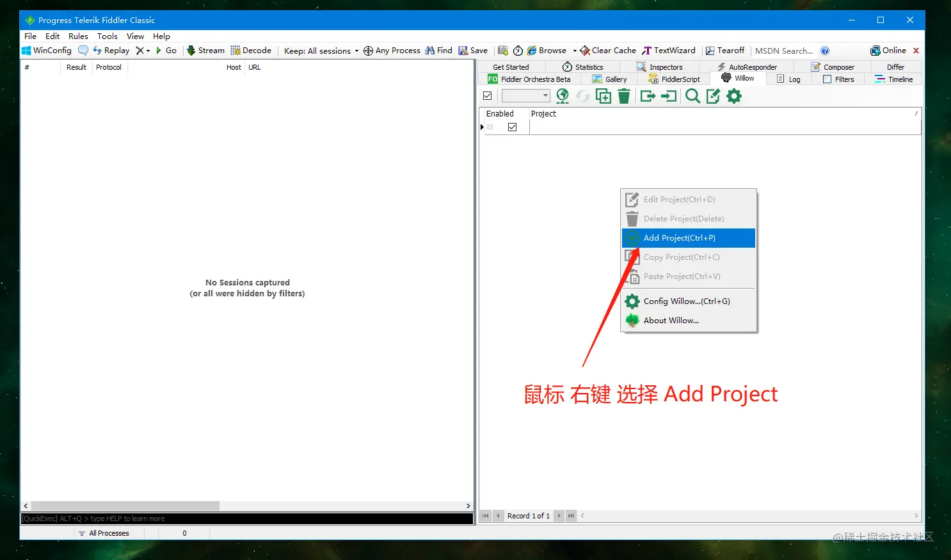The image size is (951, 560).
Task: Choose Config Willow...(Ctrl+G) in context menu
Action: (689, 301)
